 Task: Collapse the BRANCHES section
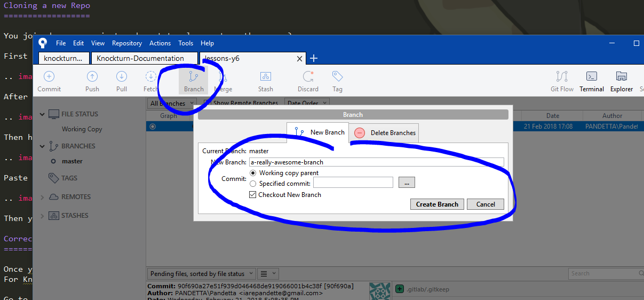(x=42, y=146)
